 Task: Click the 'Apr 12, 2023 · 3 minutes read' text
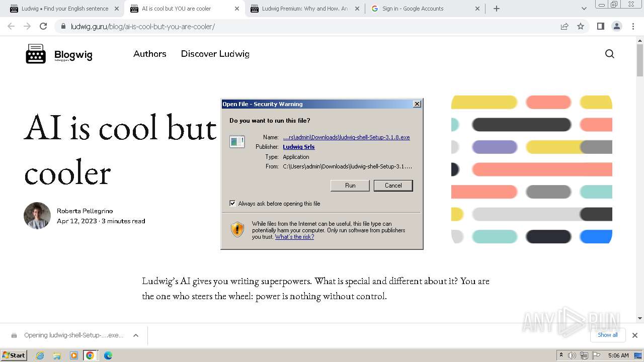coord(101,221)
